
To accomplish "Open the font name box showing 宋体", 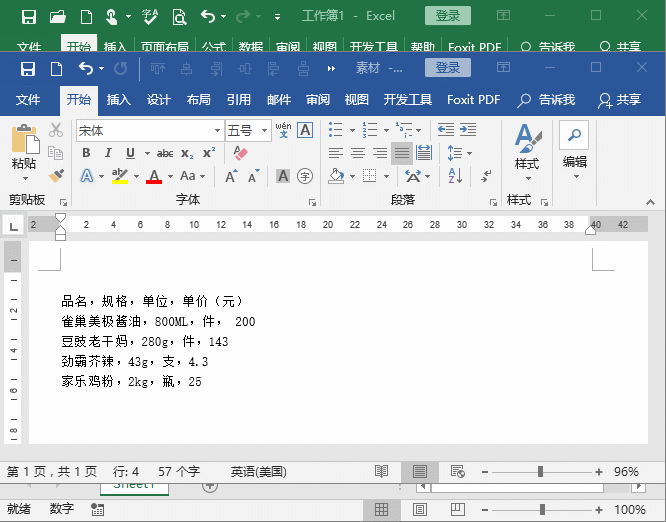I will click(150, 130).
